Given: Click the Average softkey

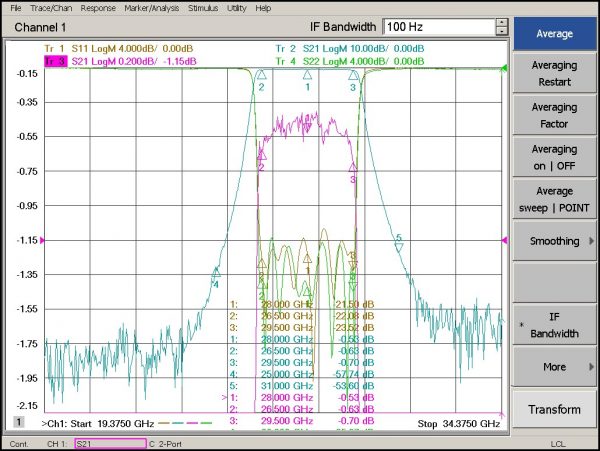Looking at the screenshot, I should click(x=554, y=34).
